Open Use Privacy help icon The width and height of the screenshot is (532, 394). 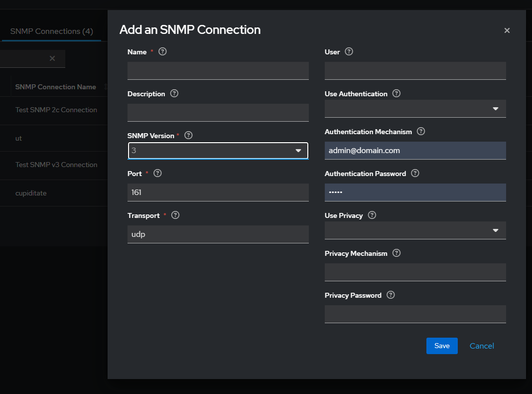[x=372, y=215]
